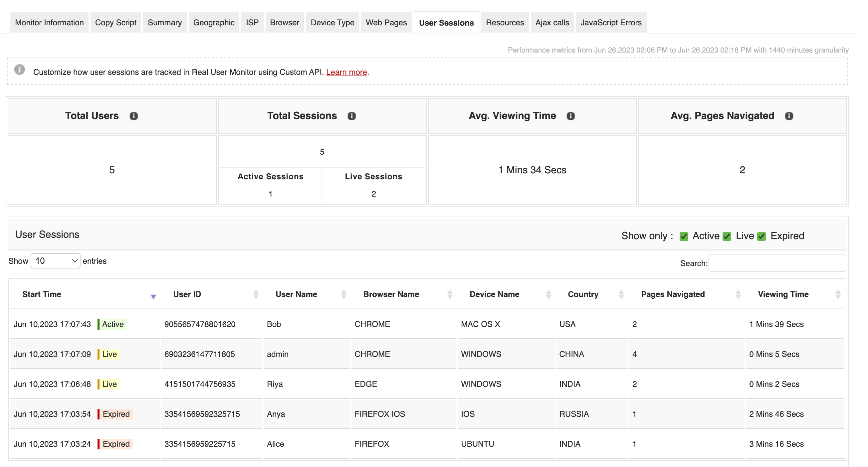The height and width of the screenshot is (467, 868).
Task: Uncheck the Active sessions filter
Action: point(684,236)
